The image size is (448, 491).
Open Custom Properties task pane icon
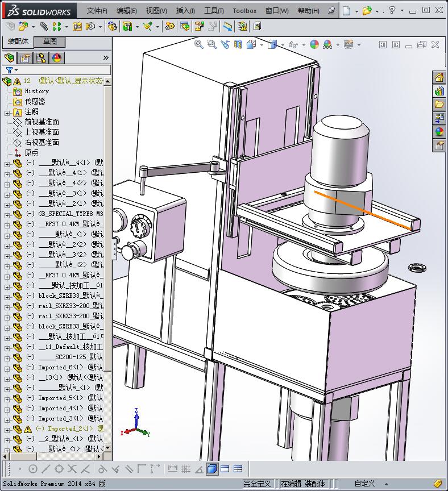pyautogui.click(x=439, y=145)
